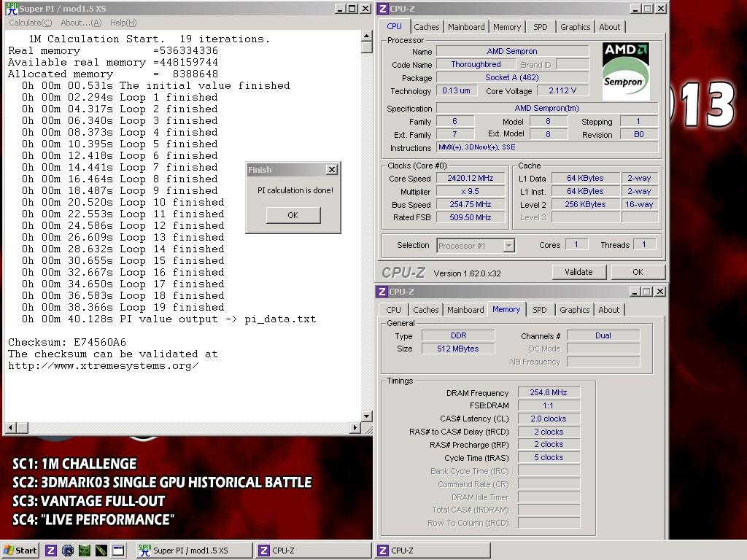Click the window-shaped quick launch icon
Screen dimensions: 747x560
[118, 551]
